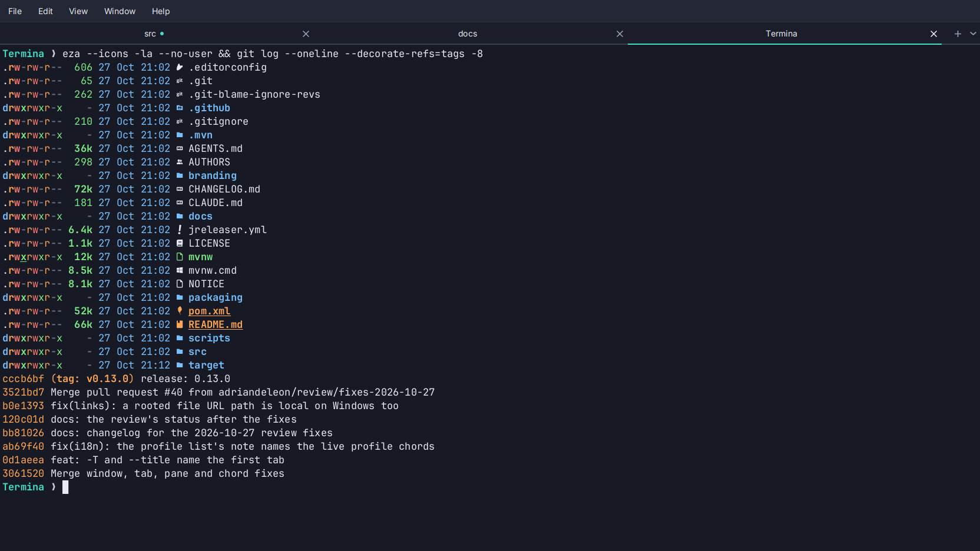The image size is (980, 551).
Task: Click the file icon beside mvnw
Action: pos(180,257)
